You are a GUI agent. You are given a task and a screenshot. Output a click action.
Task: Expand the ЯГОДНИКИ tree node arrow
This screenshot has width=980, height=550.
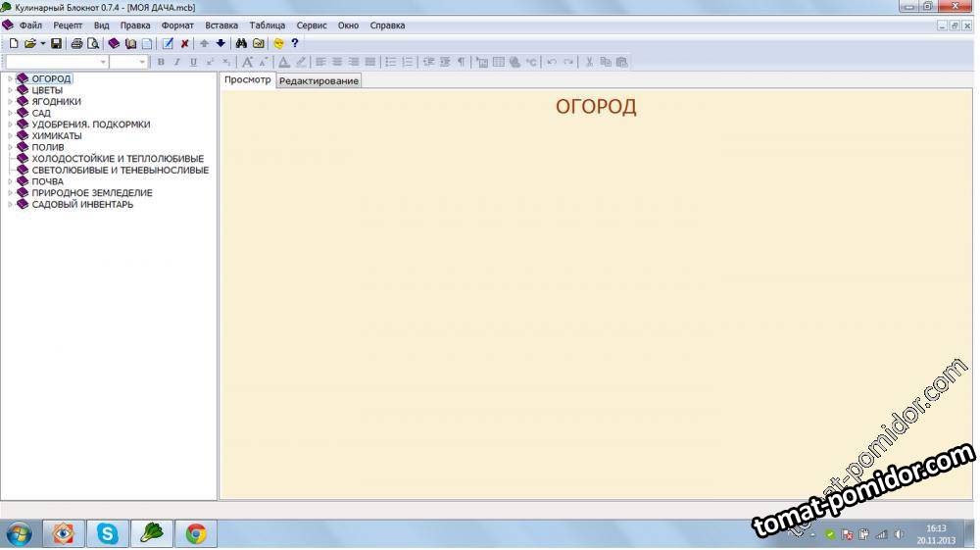click(10, 101)
